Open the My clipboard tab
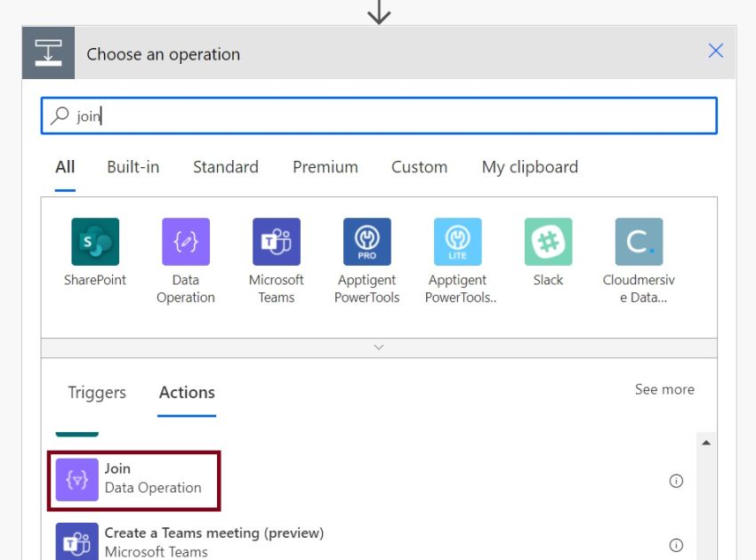Viewport: 756px width, 560px height. [529, 166]
